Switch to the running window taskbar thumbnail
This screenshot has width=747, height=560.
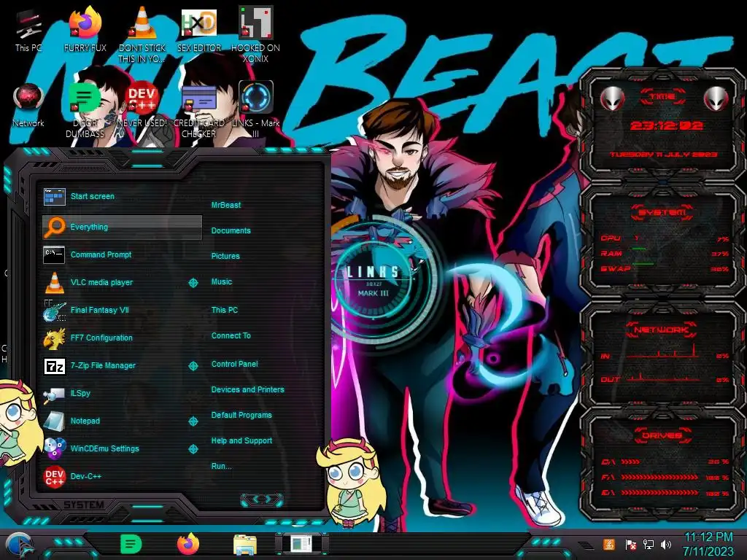coord(301,544)
